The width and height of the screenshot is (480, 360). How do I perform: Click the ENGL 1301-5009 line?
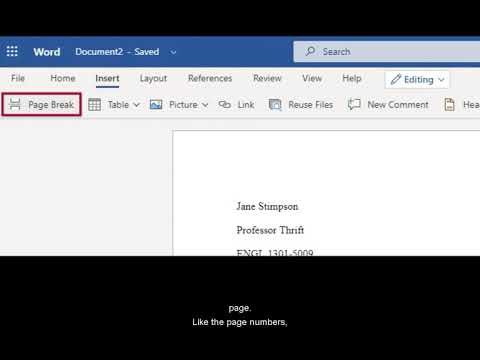(x=275, y=252)
